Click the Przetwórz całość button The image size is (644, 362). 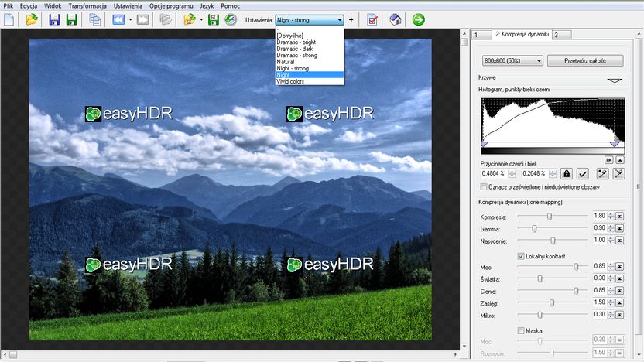585,61
